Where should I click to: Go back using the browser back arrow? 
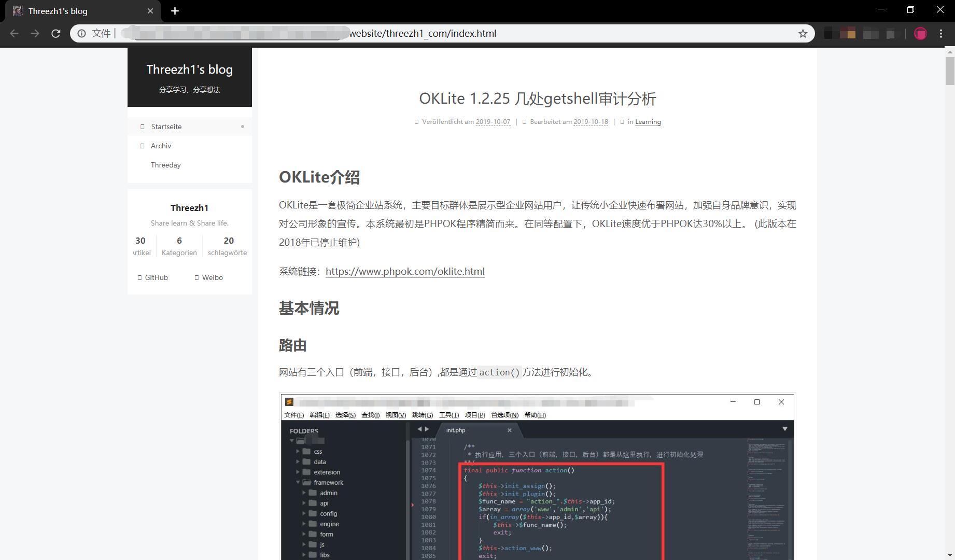pos(15,34)
